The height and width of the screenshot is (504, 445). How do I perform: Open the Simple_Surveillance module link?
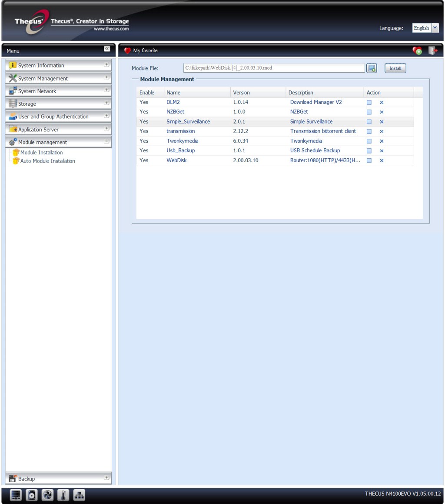click(188, 122)
